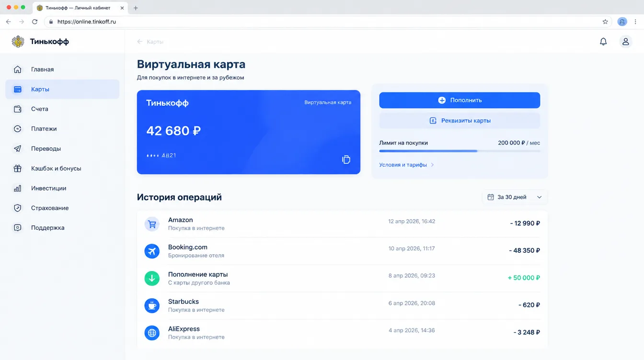The height and width of the screenshot is (360, 644).
Task: Open the За 30 дней period dropdown
Action: pyautogui.click(x=515, y=197)
